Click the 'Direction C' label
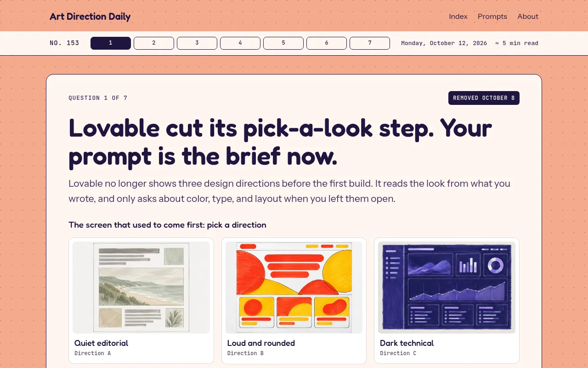The image size is (588, 368). (398, 353)
